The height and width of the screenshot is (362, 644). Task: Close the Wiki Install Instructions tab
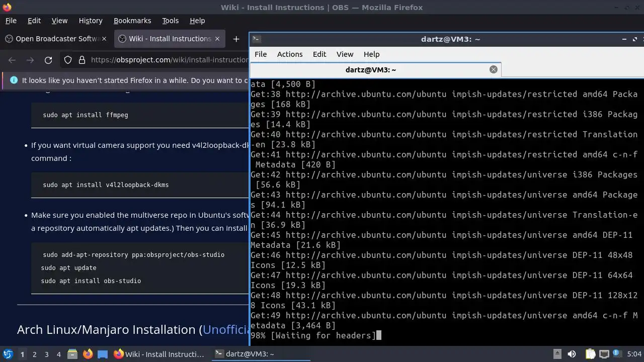coord(217,39)
